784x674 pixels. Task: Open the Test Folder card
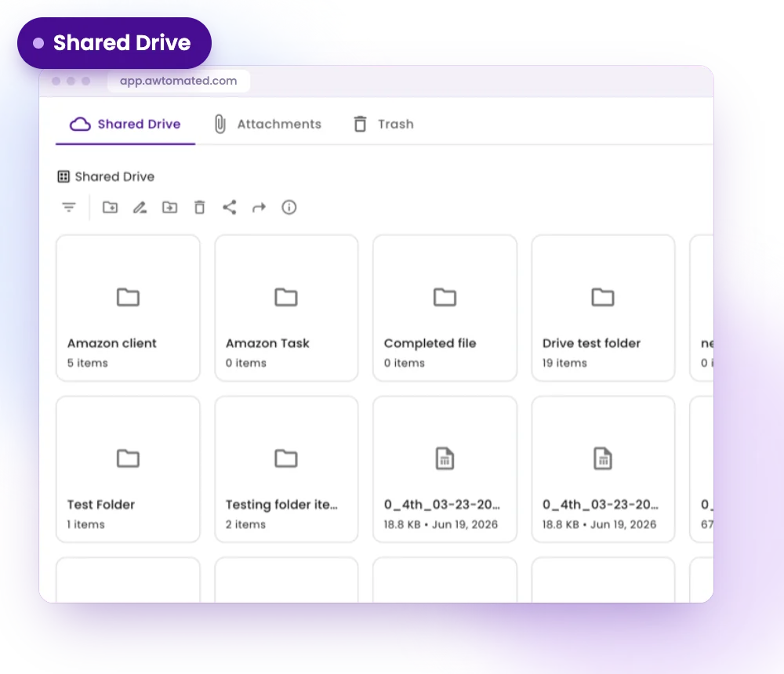[x=128, y=469]
